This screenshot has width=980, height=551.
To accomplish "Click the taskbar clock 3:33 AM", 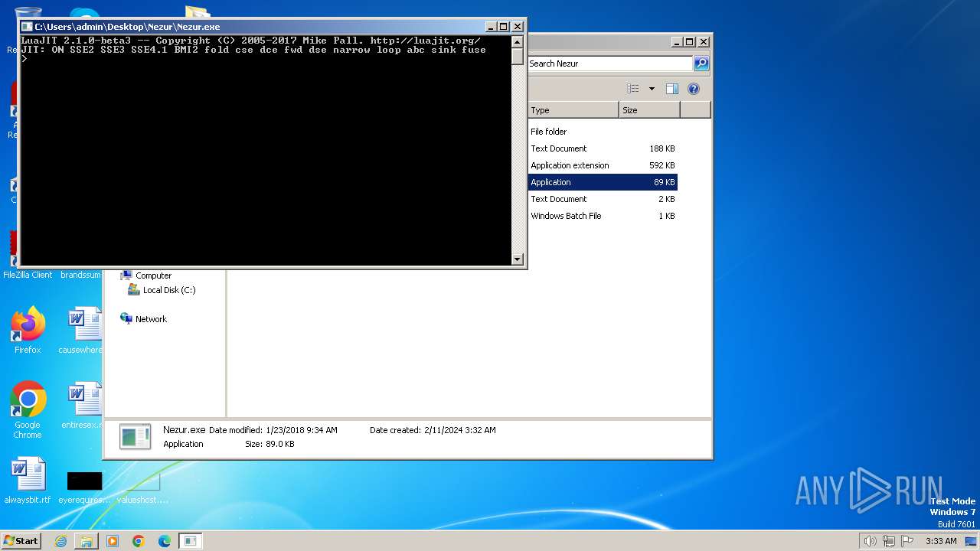I will pos(941,541).
